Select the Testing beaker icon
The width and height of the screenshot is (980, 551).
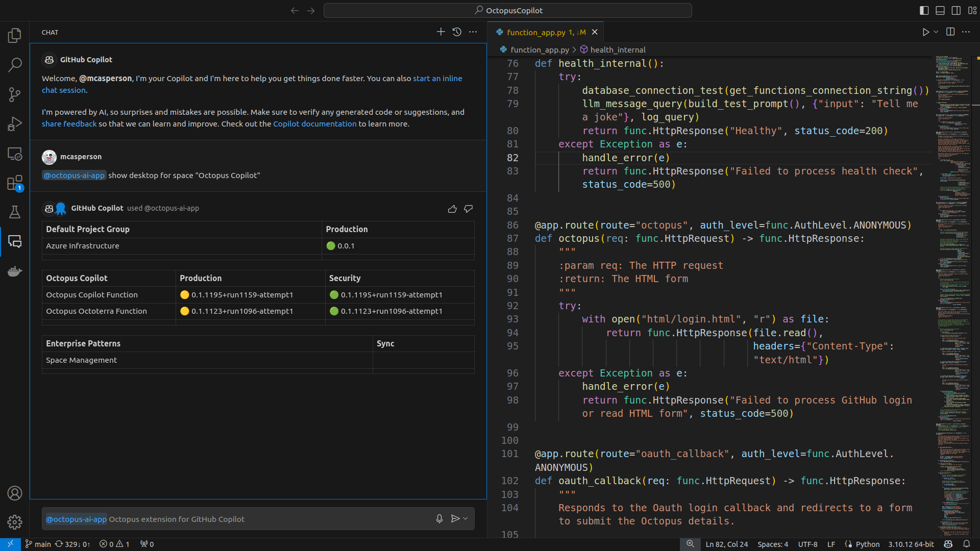(15, 212)
